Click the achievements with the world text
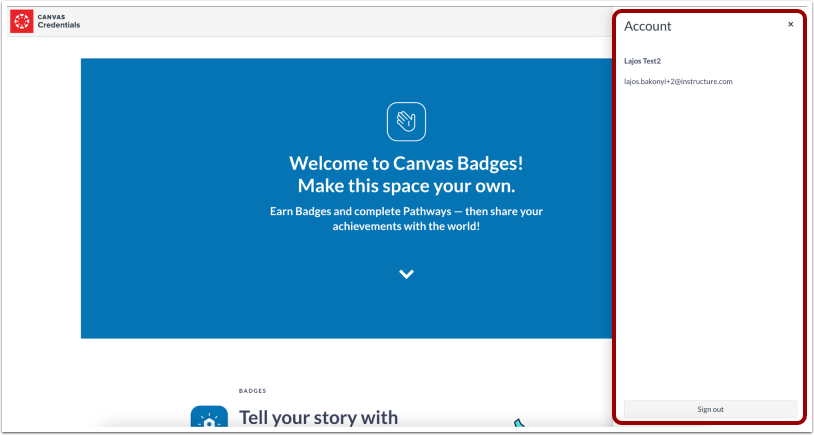 tap(406, 226)
